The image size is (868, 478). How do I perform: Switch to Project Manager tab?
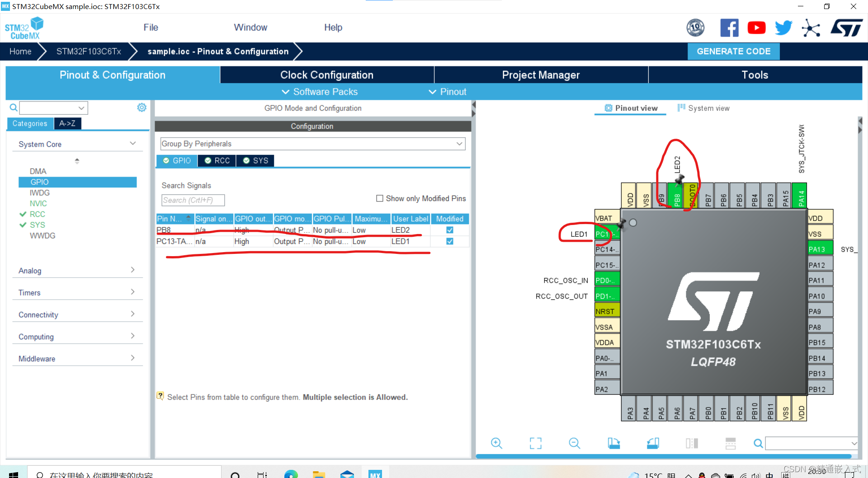pos(541,75)
